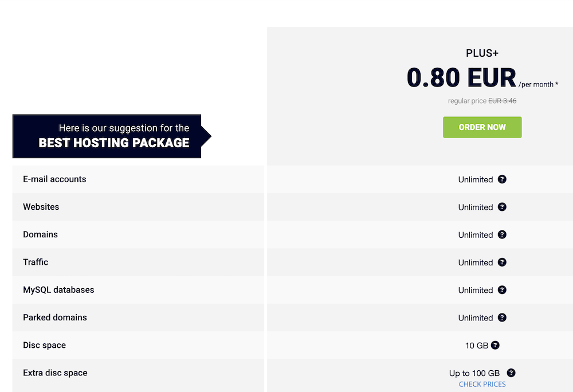Select the E-mail accounts row label
573x392 pixels.
pyautogui.click(x=54, y=179)
